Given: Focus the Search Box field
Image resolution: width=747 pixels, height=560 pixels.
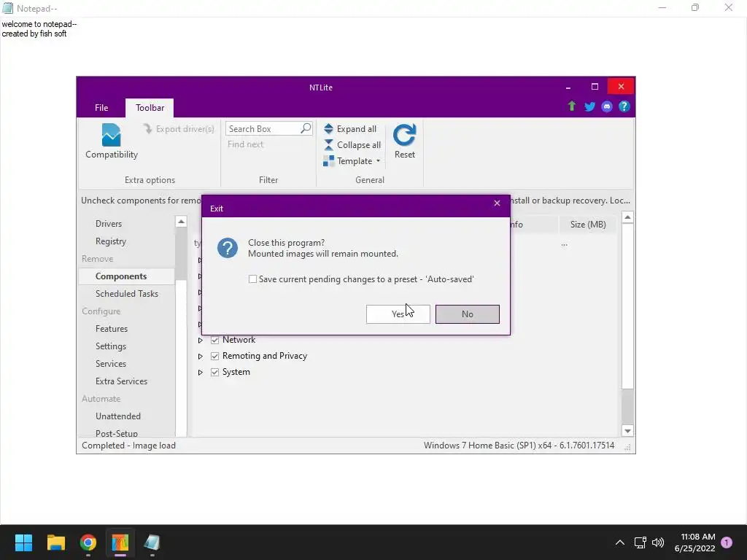Looking at the screenshot, I should coord(268,128).
